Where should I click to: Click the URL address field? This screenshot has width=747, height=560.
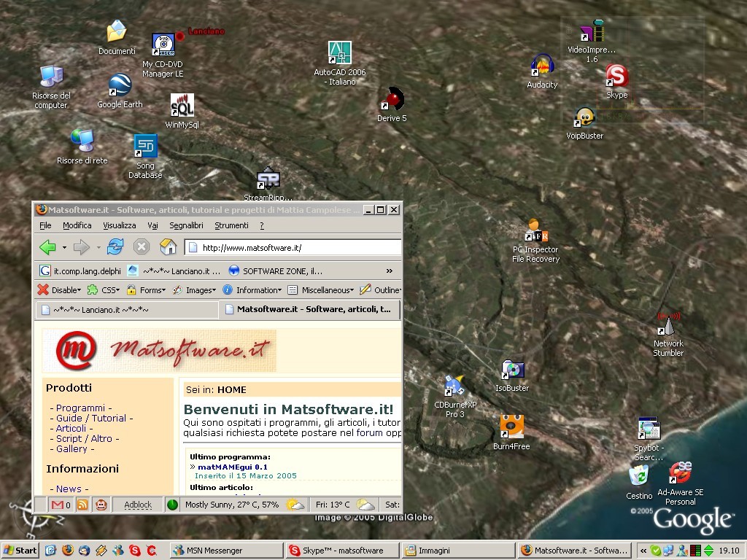coord(293,248)
